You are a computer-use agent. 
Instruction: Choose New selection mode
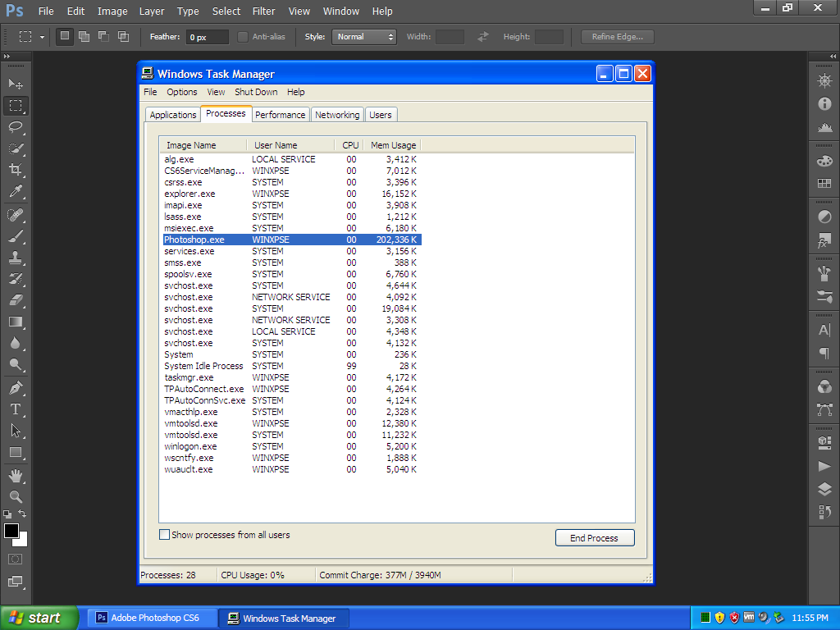tap(65, 36)
